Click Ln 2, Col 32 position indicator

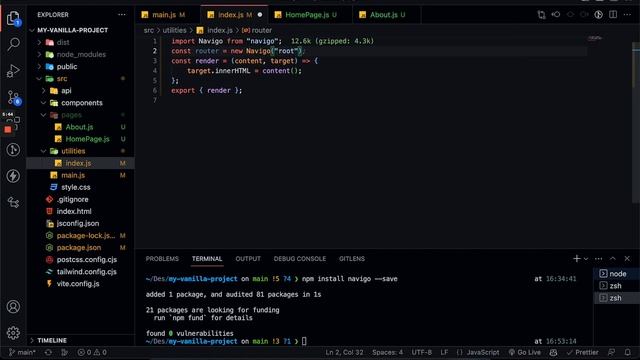point(344,352)
